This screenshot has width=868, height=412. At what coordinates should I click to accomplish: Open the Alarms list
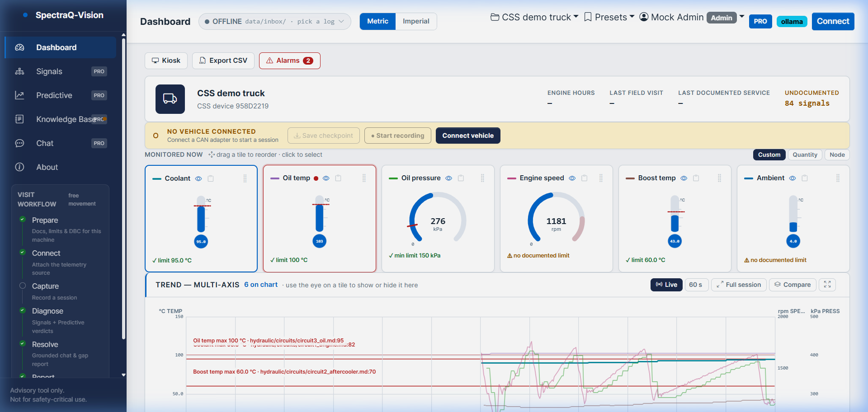[290, 61]
